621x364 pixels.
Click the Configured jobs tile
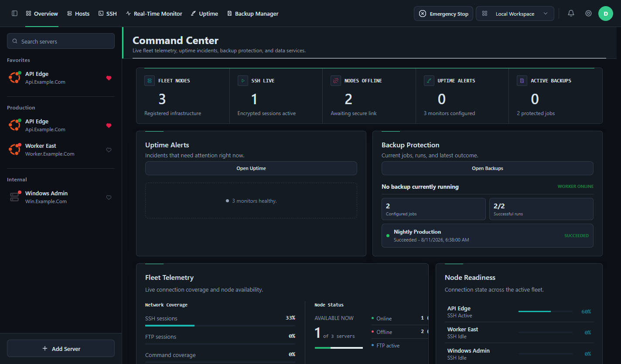pos(433,209)
